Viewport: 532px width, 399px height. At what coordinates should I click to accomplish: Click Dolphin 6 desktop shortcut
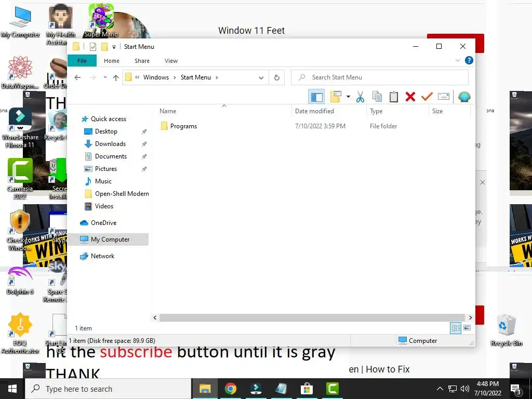20,280
